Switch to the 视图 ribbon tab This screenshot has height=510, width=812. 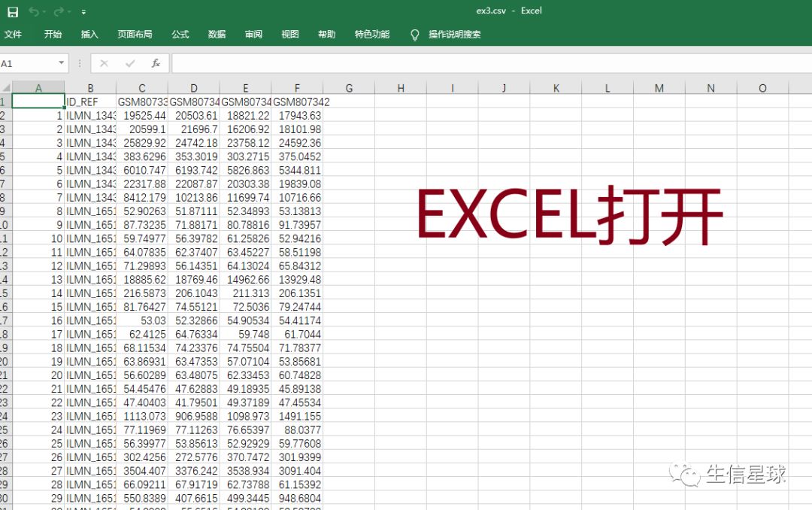[290, 34]
